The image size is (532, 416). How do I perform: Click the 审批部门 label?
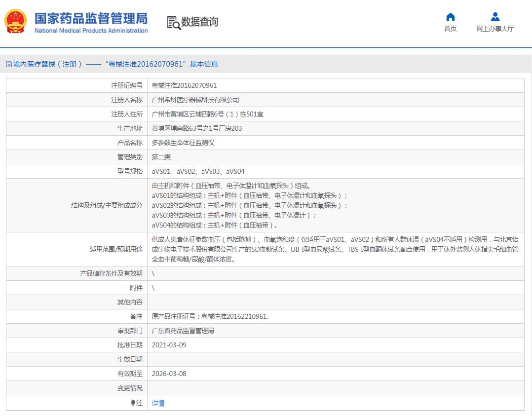click(130, 331)
